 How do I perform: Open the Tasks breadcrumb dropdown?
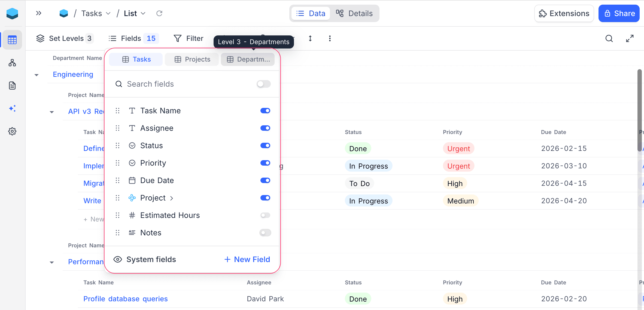coord(96,13)
